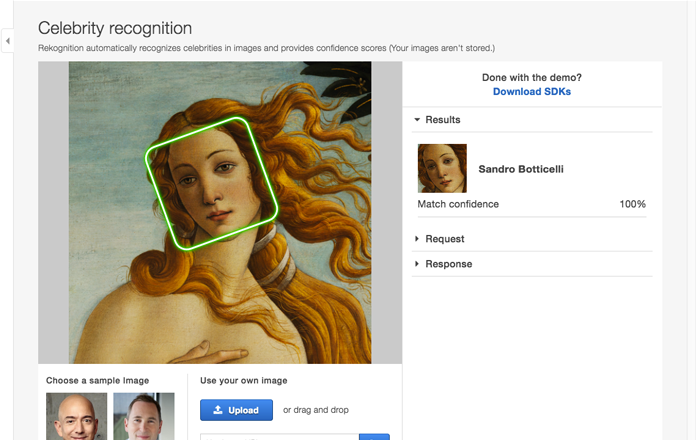This screenshot has width=696, height=440.
Task: Click the Upload button
Action: pos(236,410)
